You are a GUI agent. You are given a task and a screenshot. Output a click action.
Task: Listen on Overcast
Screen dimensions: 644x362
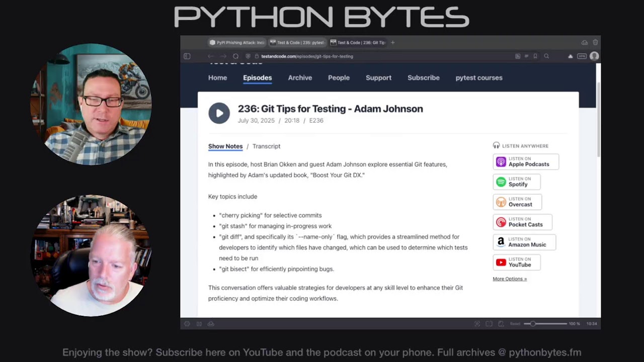pyautogui.click(x=517, y=202)
